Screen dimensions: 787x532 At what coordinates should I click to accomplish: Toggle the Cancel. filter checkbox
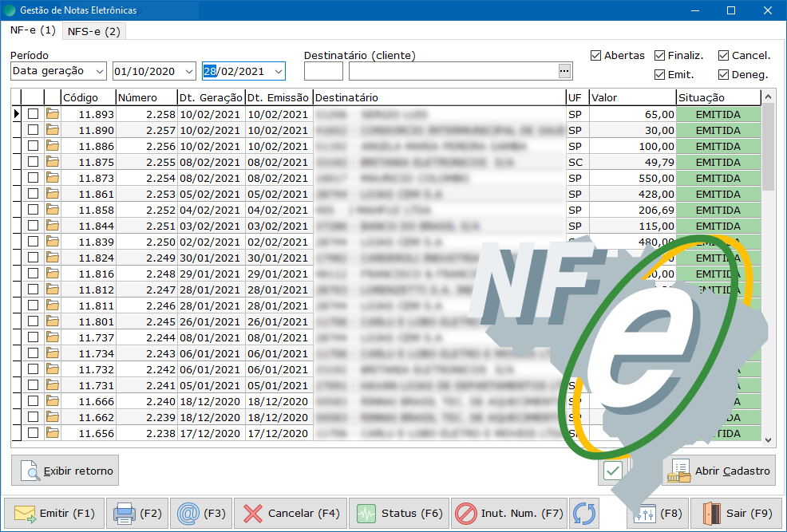[723, 56]
